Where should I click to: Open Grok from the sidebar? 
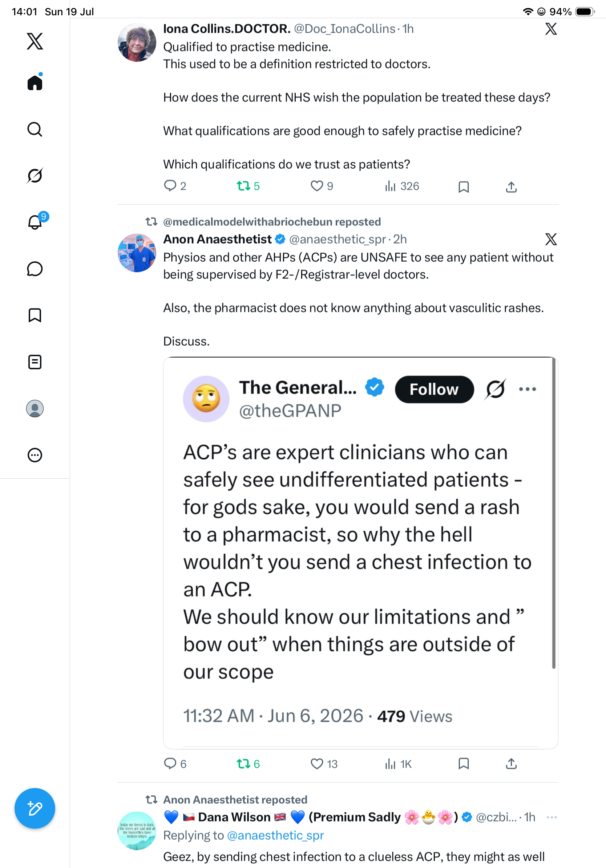click(x=35, y=176)
